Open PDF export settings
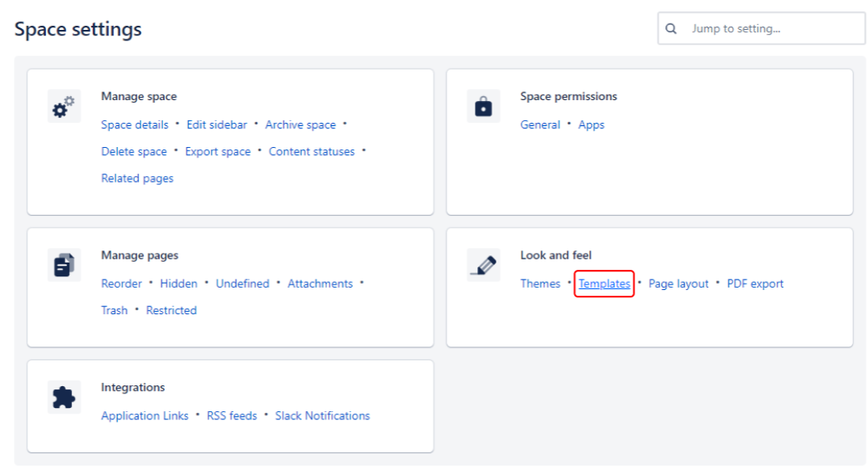Screen dimensions: 868x471 [755, 284]
